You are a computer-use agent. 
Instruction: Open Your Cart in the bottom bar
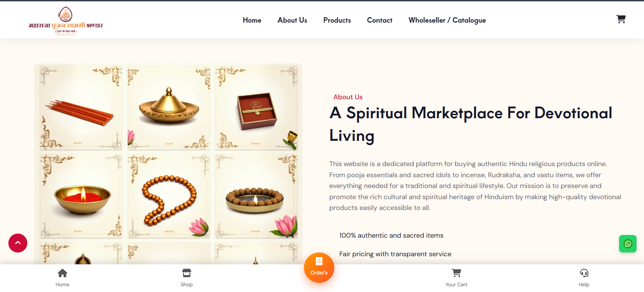point(456,277)
